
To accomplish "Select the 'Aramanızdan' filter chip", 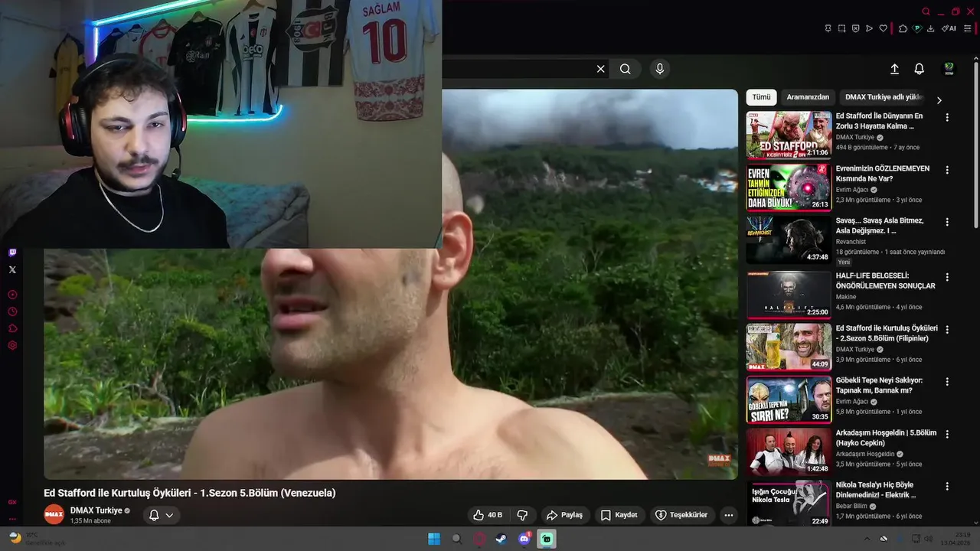I will (x=808, y=97).
